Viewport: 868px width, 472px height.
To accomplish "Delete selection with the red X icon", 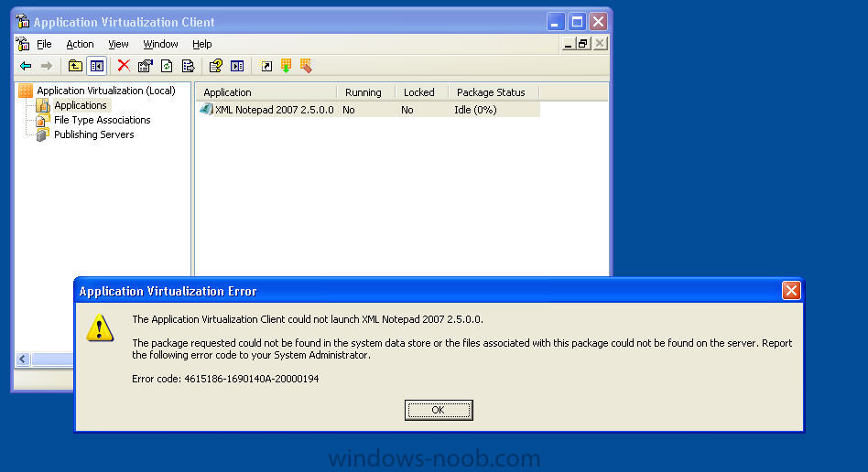I will [124, 66].
